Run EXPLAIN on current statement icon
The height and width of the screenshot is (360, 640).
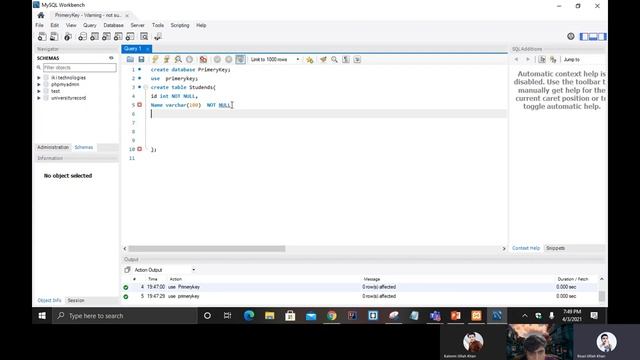(178, 60)
